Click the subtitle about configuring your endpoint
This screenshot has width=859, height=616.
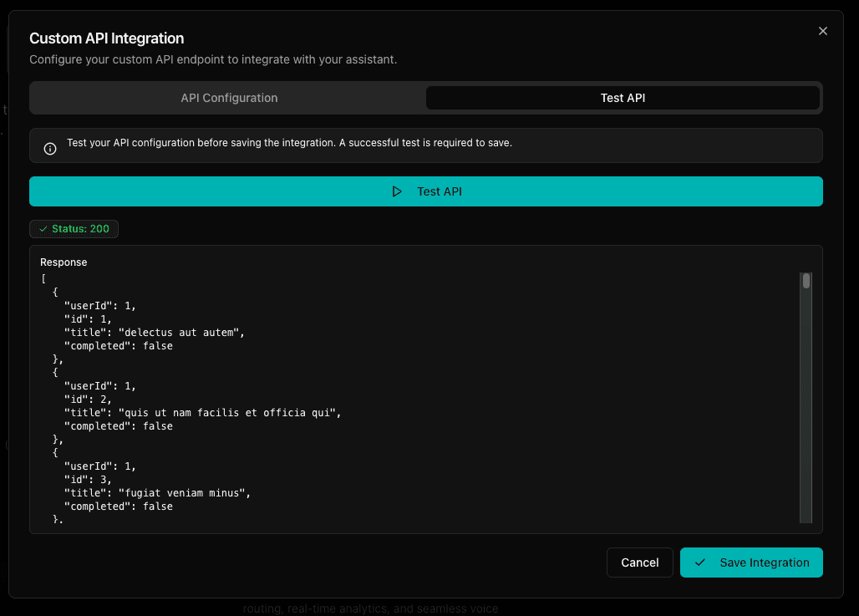point(214,59)
